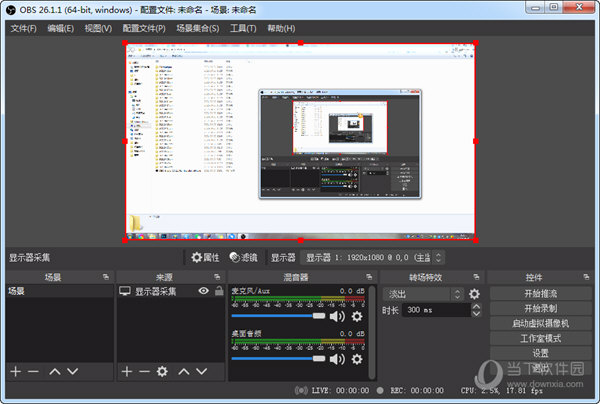
Task: Click the 属性 (Properties) gear button
Action: [x=204, y=257]
